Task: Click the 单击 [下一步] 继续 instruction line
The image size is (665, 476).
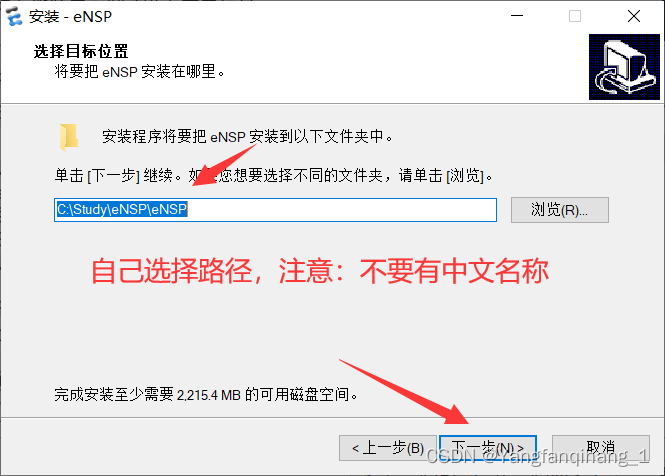Action: pyautogui.click(x=274, y=175)
